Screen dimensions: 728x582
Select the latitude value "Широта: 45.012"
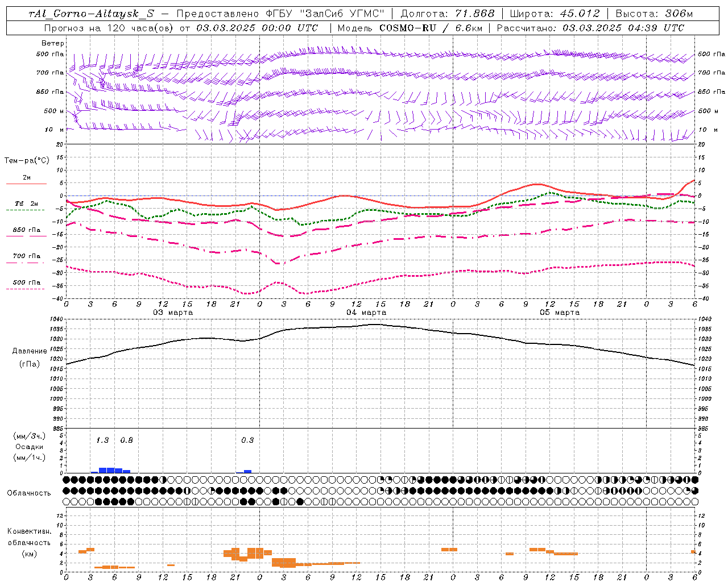point(555,14)
